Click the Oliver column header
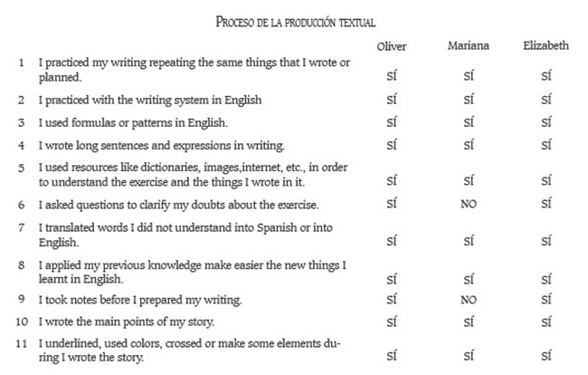Screen dimensions: 588x375 coord(391,46)
